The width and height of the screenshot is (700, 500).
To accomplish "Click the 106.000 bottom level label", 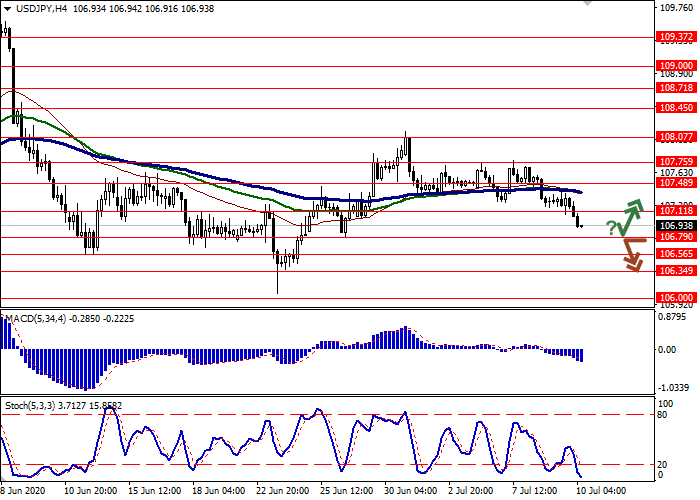I will coord(676,298).
